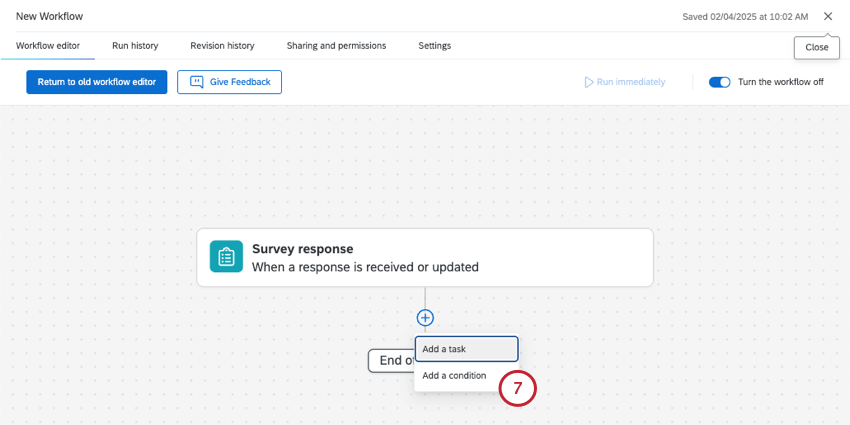The image size is (850, 425).
Task: Click the Run immediately button
Action: (x=625, y=82)
